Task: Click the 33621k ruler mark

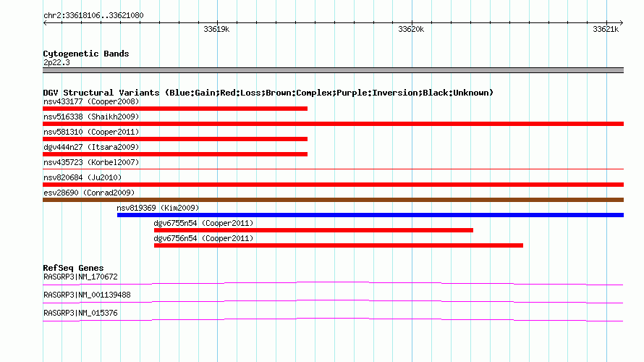Action: pos(606,29)
